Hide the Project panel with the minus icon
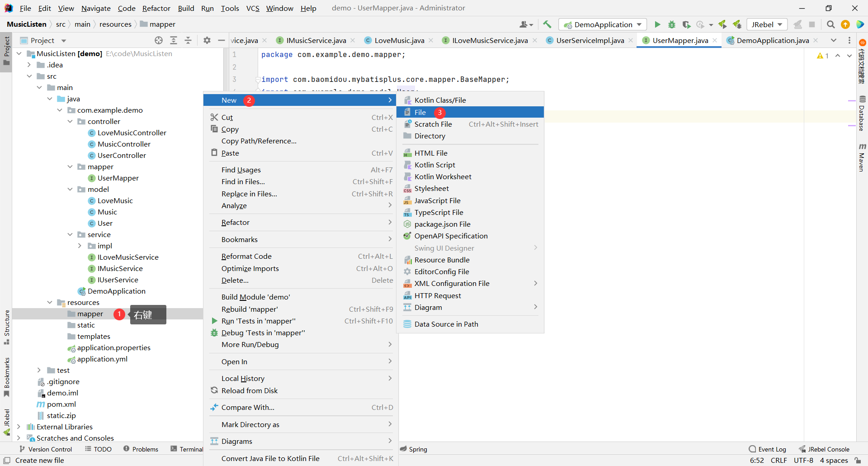This screenshot has width=868, height=466. point(222,40)
